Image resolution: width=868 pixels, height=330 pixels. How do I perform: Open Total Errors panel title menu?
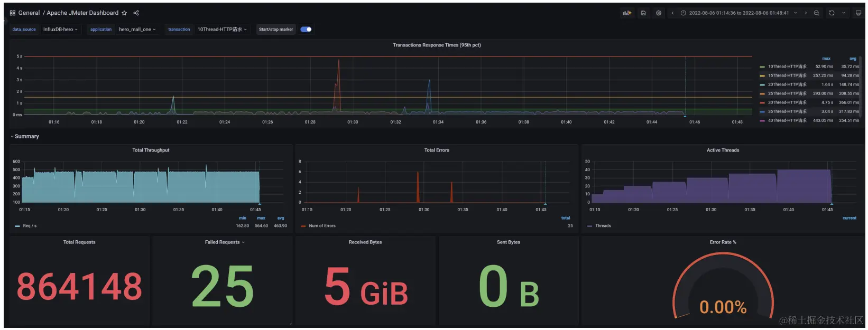point(437,150)
